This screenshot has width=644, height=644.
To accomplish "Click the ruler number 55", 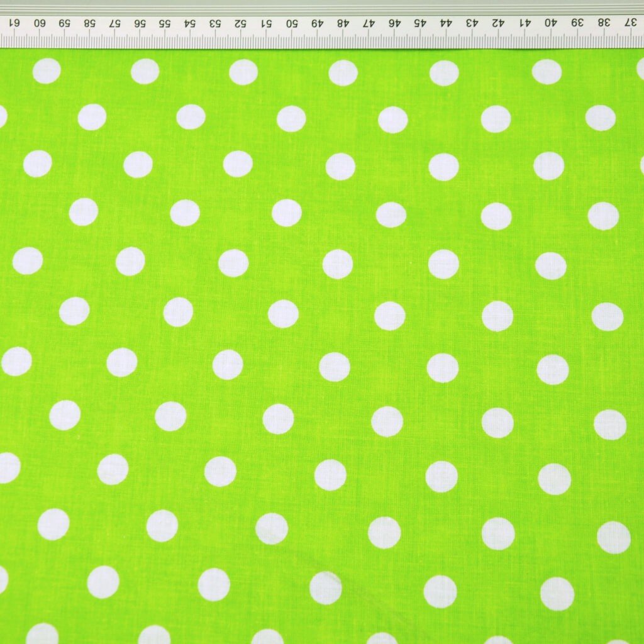I will coord(165,23).
